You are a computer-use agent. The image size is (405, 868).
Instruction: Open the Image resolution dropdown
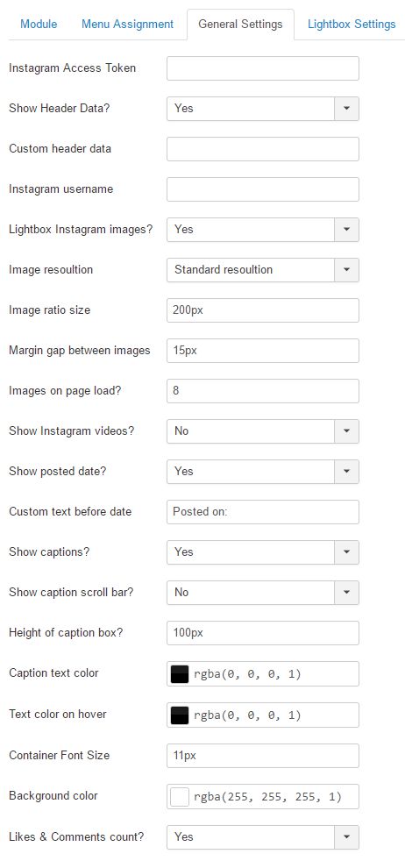(263, 269)
